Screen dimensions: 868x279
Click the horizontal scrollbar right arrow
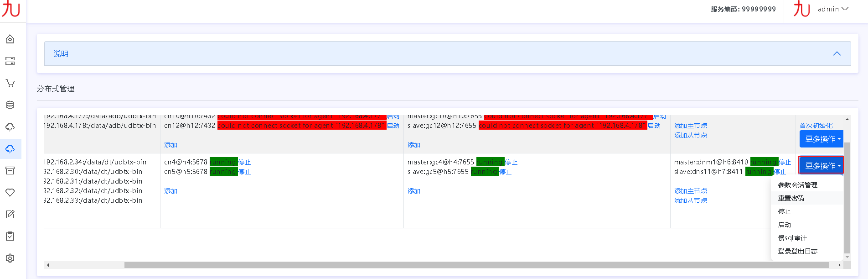point(839,265)
